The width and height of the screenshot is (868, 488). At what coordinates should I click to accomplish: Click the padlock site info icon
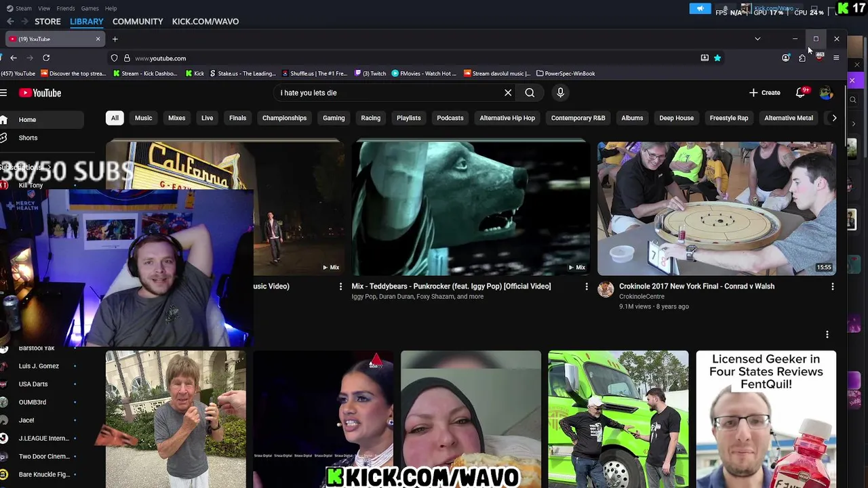(126, 58)
